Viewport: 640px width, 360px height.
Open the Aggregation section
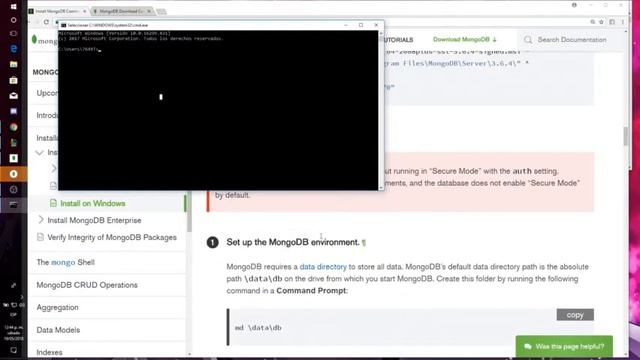point(57,307)
